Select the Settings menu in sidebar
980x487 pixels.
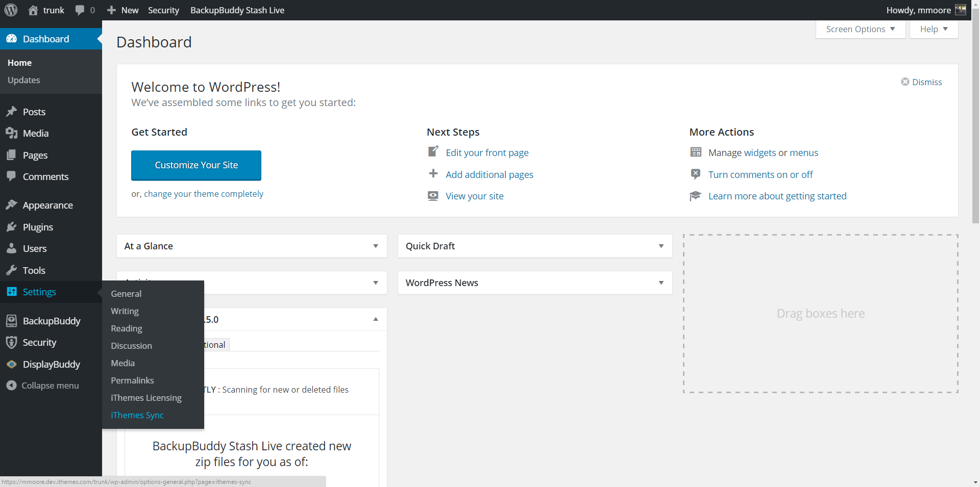tap(51, 292)
